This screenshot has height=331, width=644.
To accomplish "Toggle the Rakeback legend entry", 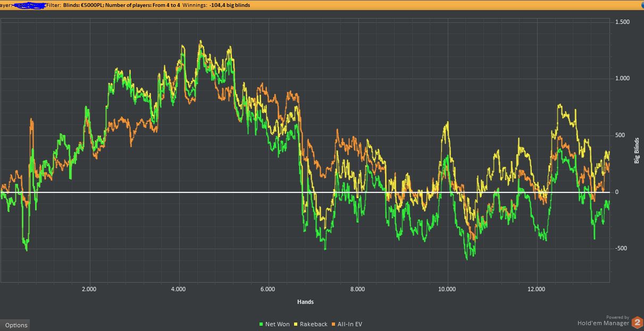I will click(311, 324).
